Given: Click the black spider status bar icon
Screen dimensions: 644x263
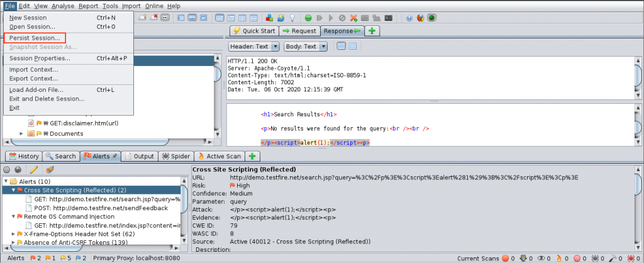Looking at the screenshot, I should pyautogui.click(x=595, y=259).
